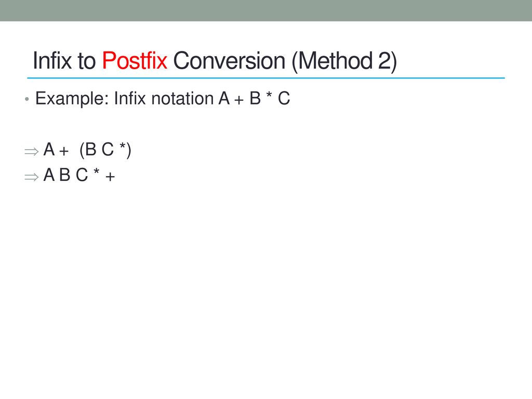Click the digit '2' in the title
Viewport: 532px width, 399px height.
tap(384, 61)
